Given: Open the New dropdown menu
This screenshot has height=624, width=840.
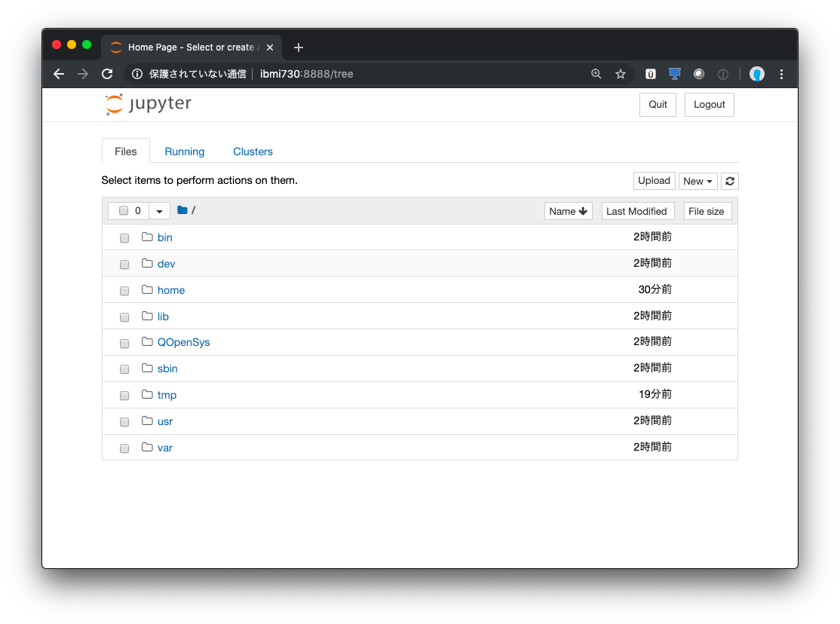Looking at the screenshot, I should [697, 181].
